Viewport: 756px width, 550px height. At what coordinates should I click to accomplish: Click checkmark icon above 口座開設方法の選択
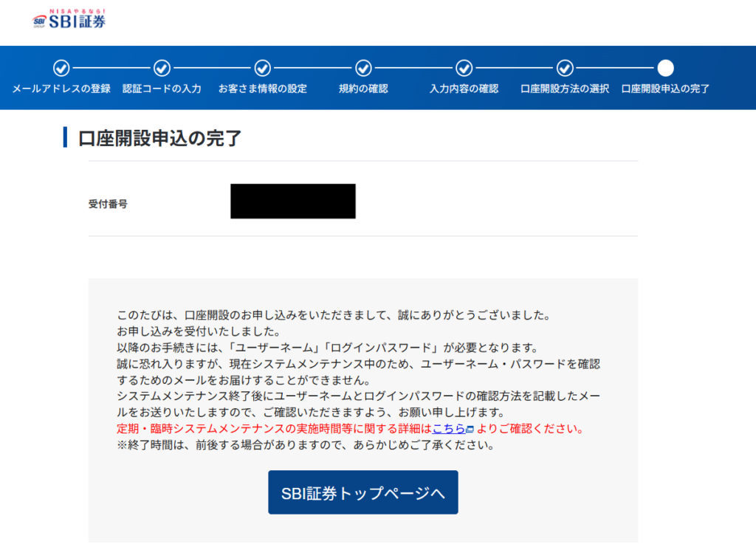coord(565,68)
